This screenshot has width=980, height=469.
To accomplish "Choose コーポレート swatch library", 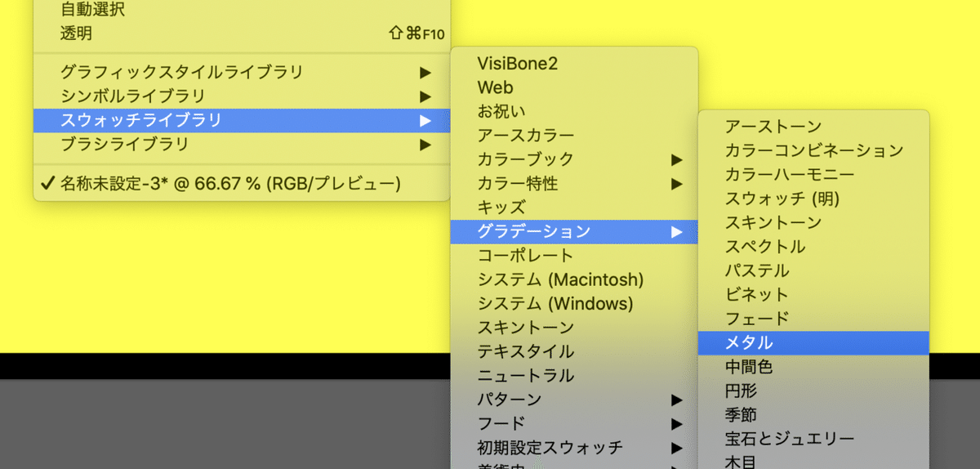I will click(574, 256).
